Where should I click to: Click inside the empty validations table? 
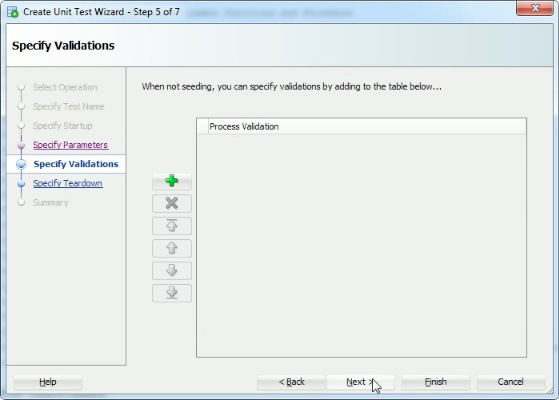point(361,245)
